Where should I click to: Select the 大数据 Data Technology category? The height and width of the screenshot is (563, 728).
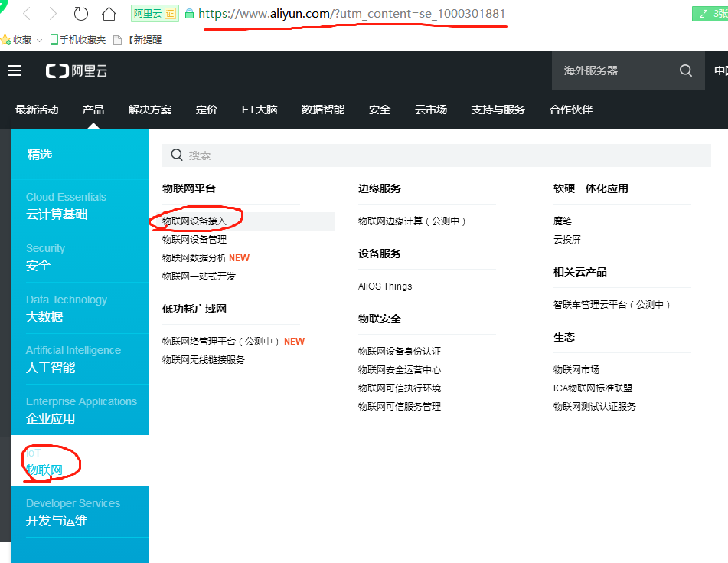80,308
